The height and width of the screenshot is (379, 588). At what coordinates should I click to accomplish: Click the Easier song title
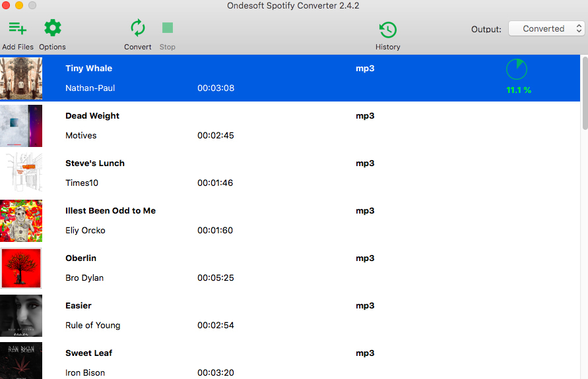[x=79, y=306]
